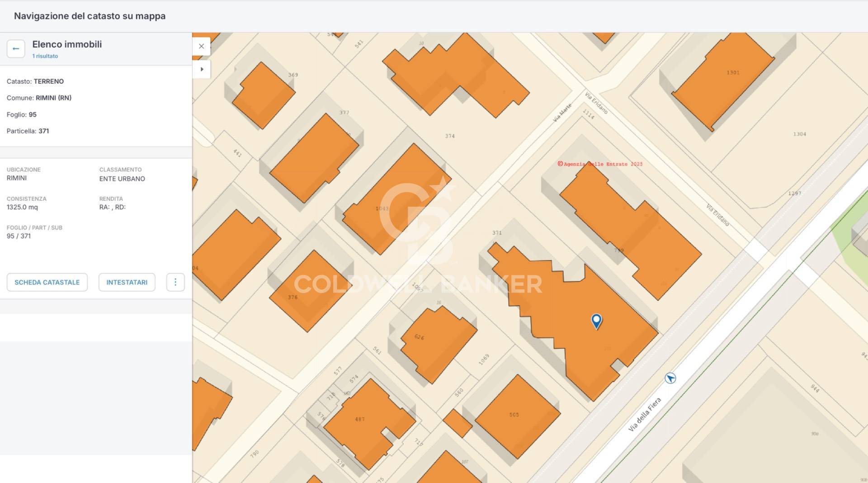868x483 pixels.
Task: Close the map side panel with X
Action: pyautogui.click(x=202, y=46)
